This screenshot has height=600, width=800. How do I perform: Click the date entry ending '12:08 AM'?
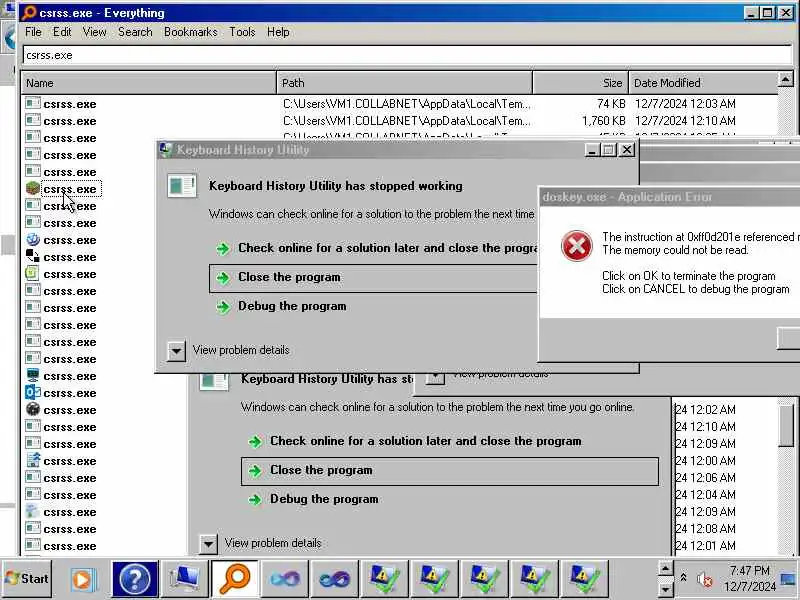pos(705,529)
